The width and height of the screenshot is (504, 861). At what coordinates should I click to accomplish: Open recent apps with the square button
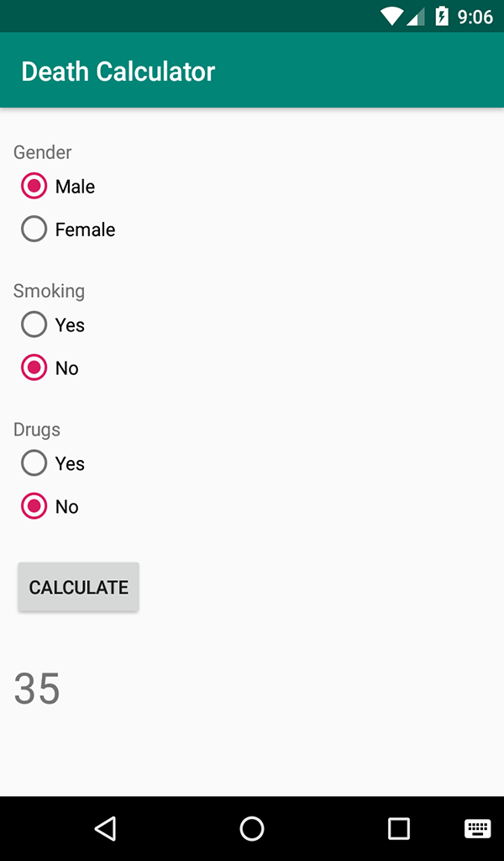(398, 828)
